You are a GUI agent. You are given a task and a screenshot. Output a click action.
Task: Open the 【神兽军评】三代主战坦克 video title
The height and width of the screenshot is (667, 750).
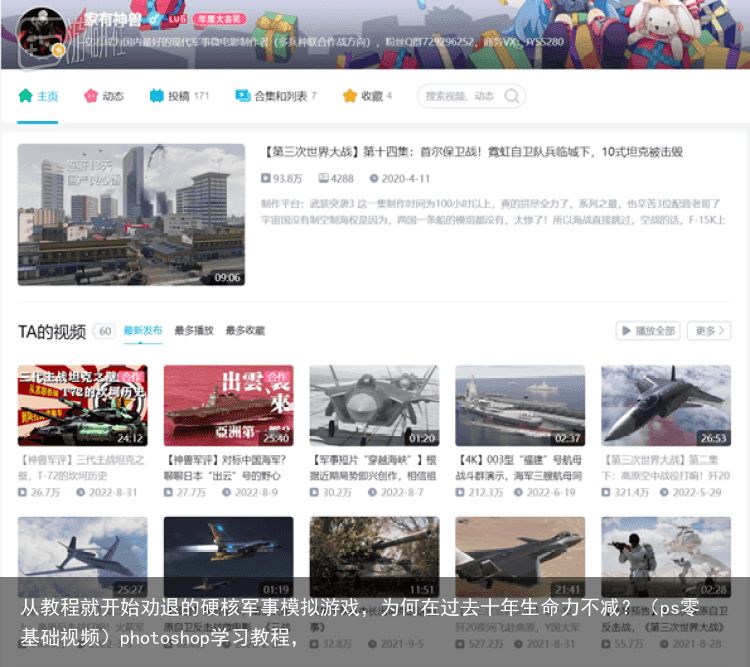82,468
